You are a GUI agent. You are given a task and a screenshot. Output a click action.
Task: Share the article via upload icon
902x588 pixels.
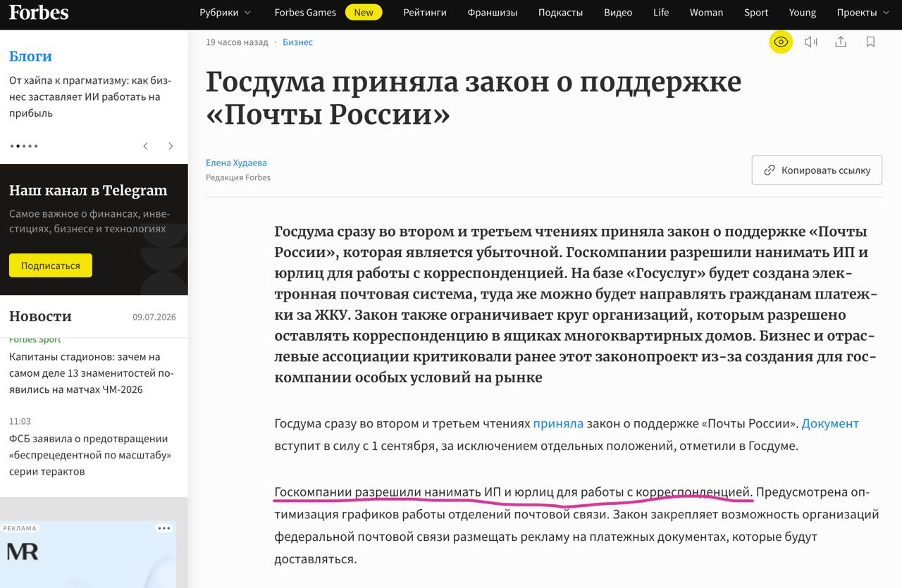point(841,42)
